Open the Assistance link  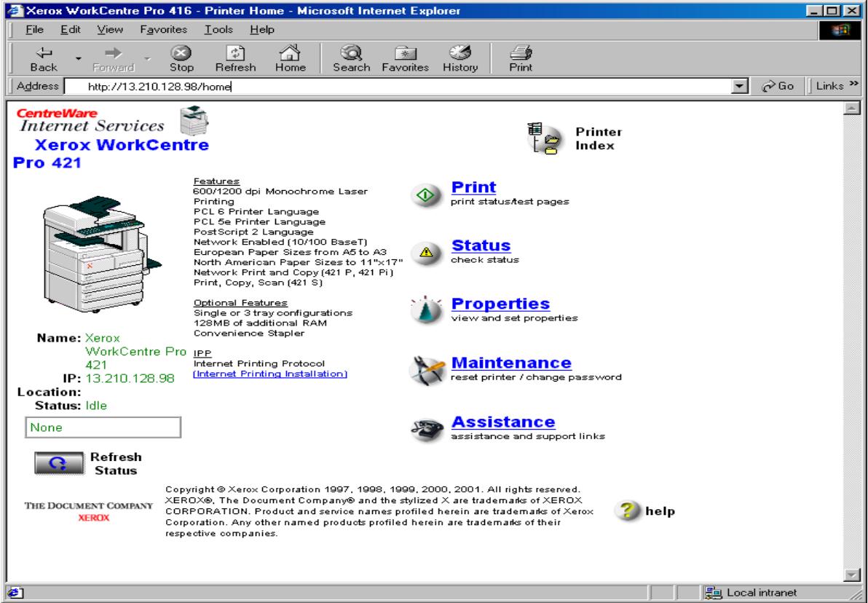pyautogui.click(x=502, y=422)
